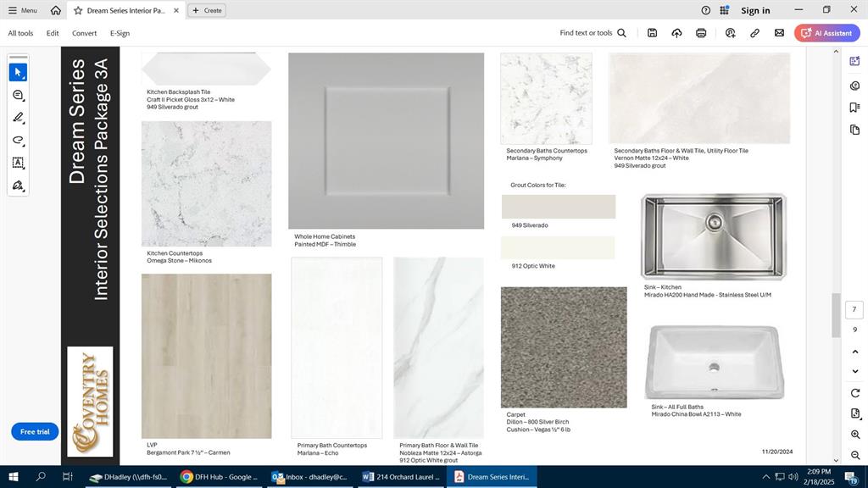Switch to DFH Hub Chrome window
The height and width of the screenshot is (488, 868).
point(221,477)
